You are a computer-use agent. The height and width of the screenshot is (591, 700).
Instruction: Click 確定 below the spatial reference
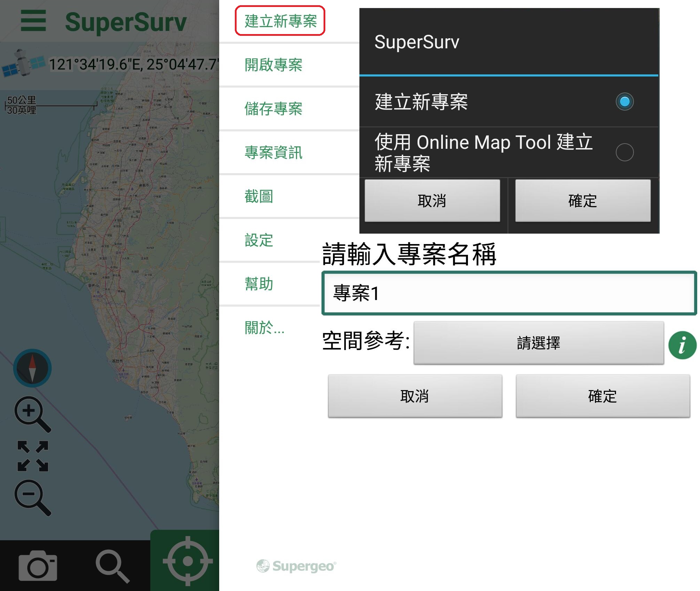[603, 396]
